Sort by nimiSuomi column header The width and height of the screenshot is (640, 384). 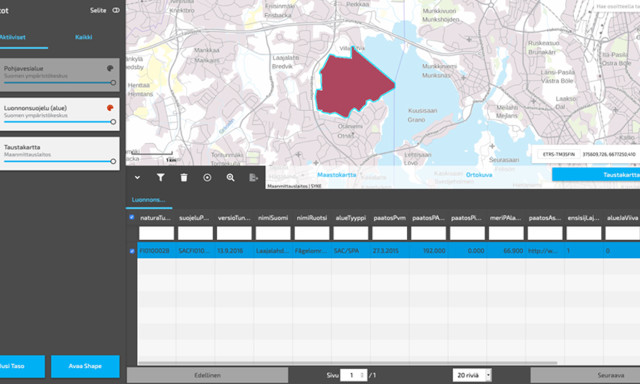point(273,218)
